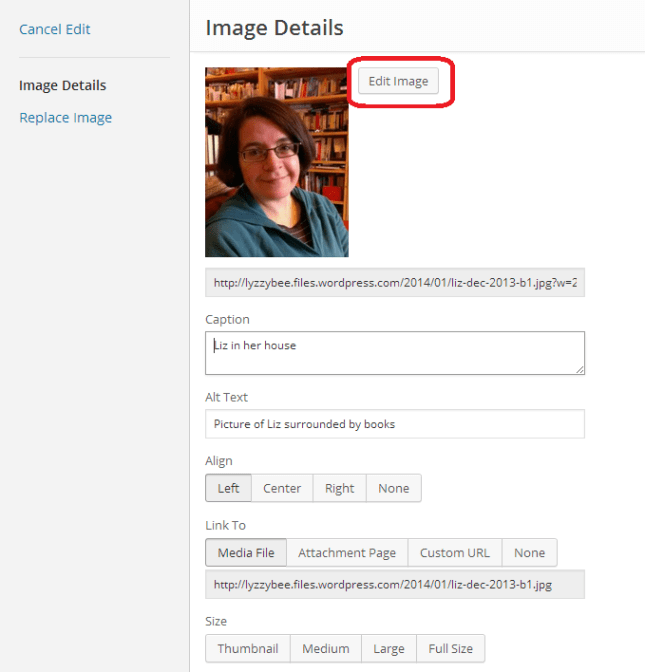Select Media File under Link To

[246, 552]
